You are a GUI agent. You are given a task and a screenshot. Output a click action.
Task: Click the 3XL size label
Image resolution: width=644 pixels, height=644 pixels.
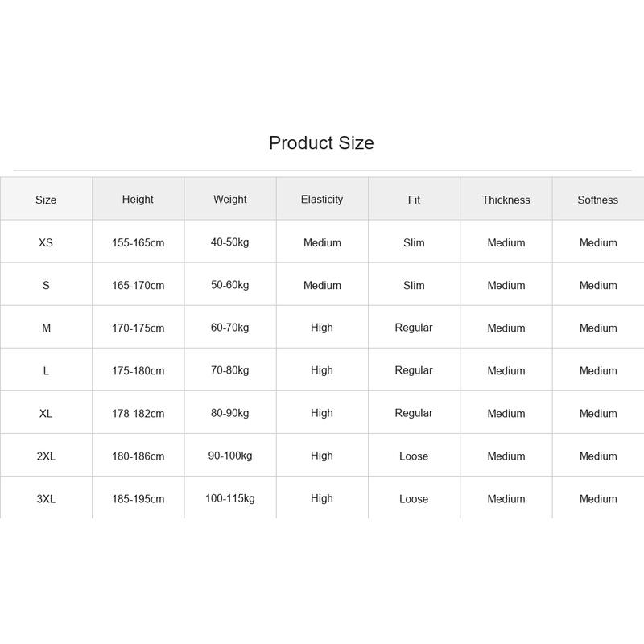[46, 498]
